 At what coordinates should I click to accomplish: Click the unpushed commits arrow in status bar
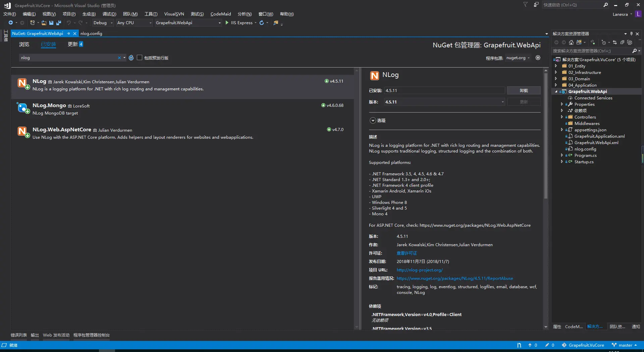pyautogui.click(x=530, y=345)
